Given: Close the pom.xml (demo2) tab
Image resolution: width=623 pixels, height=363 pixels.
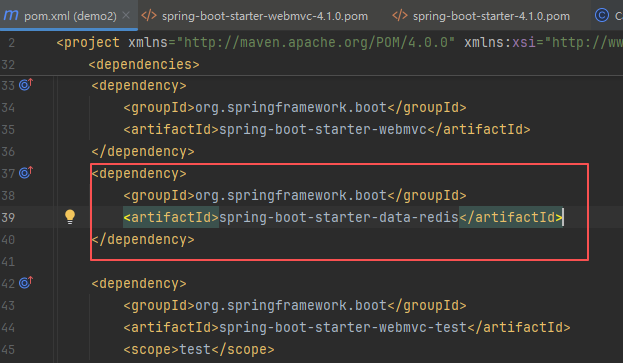Looking at the screenshot, I should click(126, 15).
